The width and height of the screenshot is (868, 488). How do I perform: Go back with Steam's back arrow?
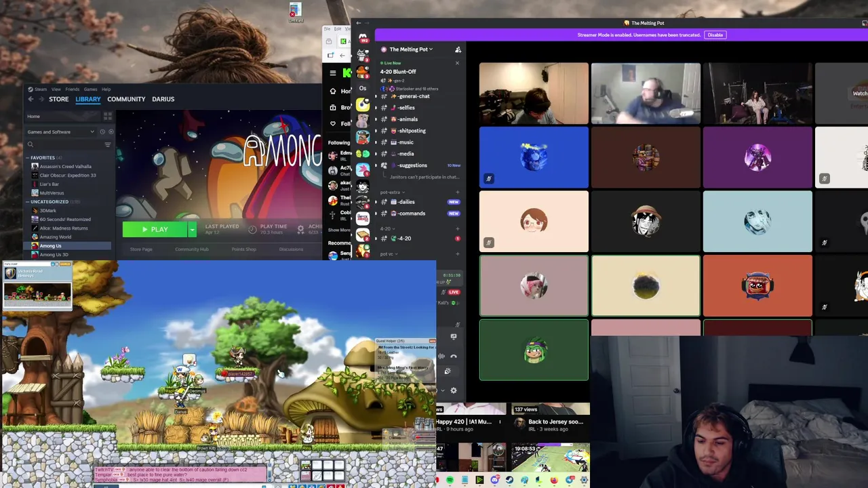[x=31, y=99]
